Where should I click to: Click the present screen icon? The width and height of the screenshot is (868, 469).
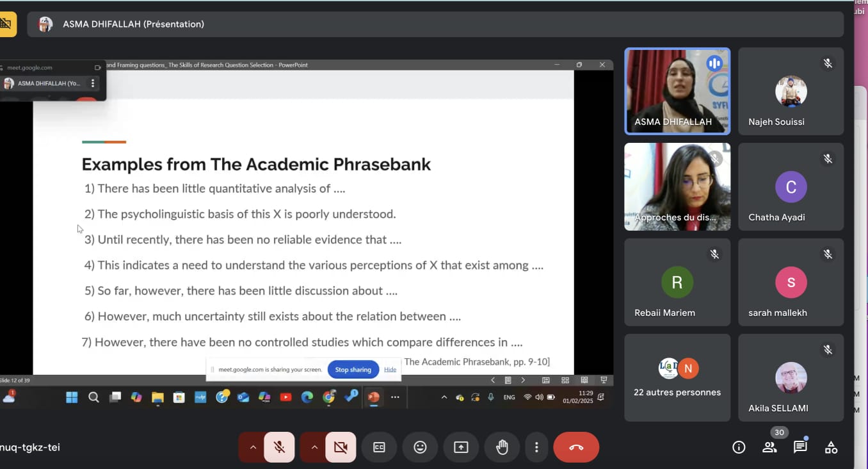coord(461,447)
